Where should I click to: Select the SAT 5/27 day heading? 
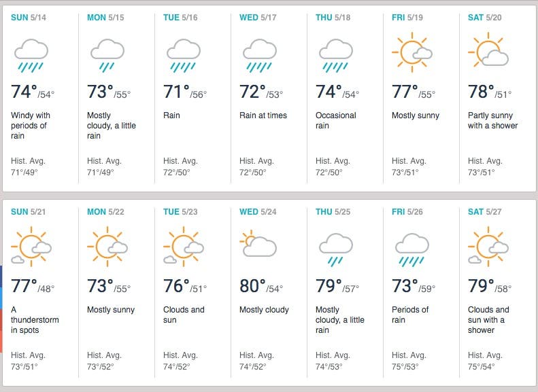click(485, 212)
